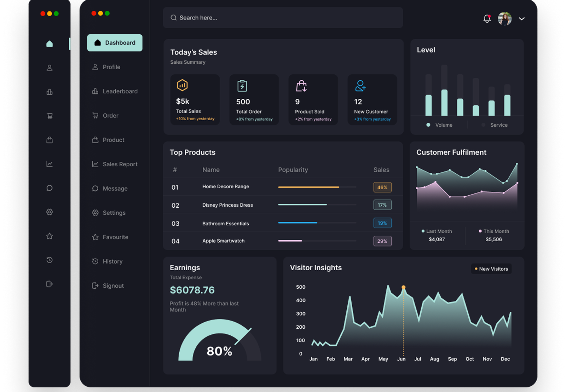Open the chat bubble icon in collapsed sidebar
This screenshot has height=392, width=566.
coord(50,188)
